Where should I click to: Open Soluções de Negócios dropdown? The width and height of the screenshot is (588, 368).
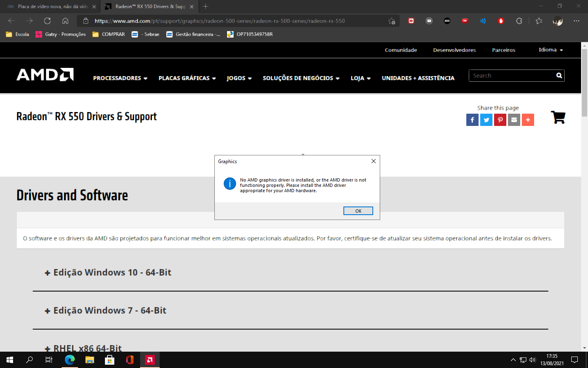pos(301,78)
